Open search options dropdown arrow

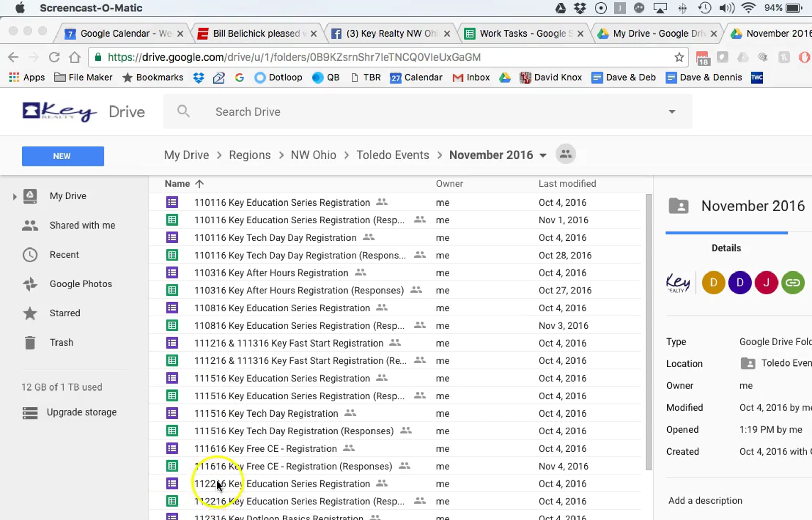(x=672, y=111)
